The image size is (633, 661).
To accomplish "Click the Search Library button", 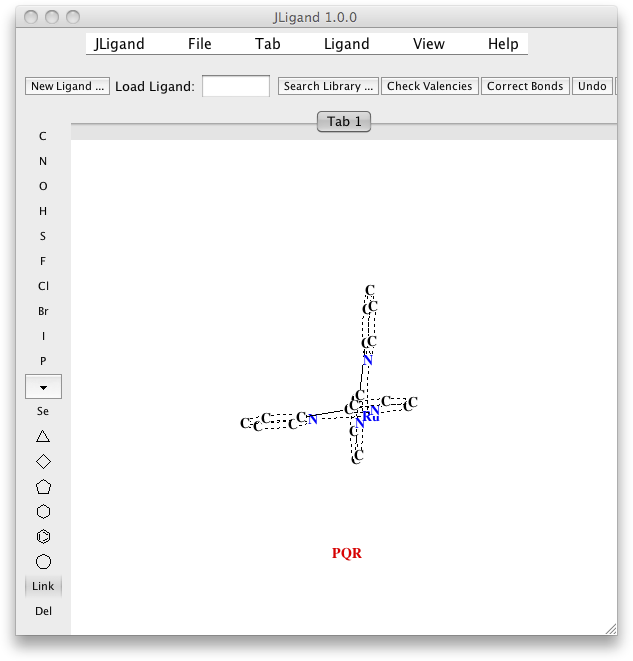I will (x=328, y=86).
